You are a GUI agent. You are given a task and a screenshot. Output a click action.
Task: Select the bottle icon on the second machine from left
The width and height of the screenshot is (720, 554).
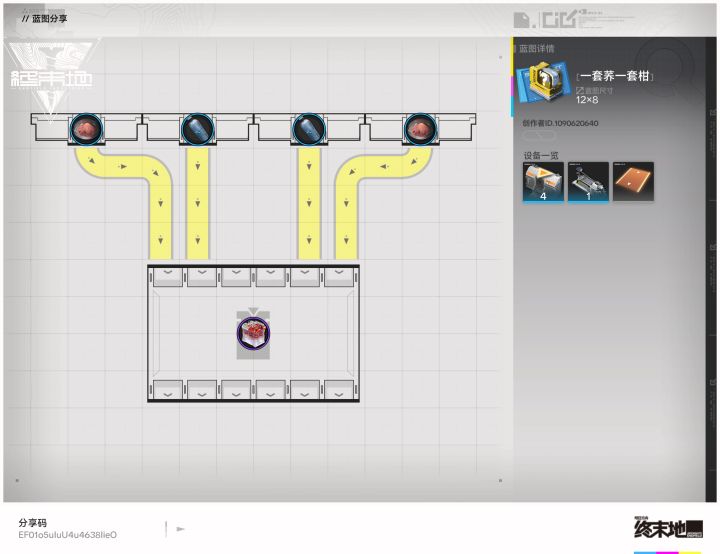coord(197,129)
